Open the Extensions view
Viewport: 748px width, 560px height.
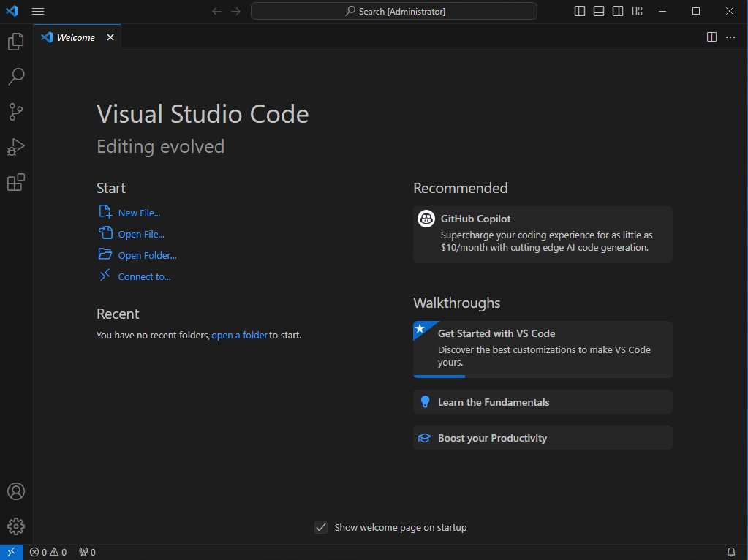(16, 182)
